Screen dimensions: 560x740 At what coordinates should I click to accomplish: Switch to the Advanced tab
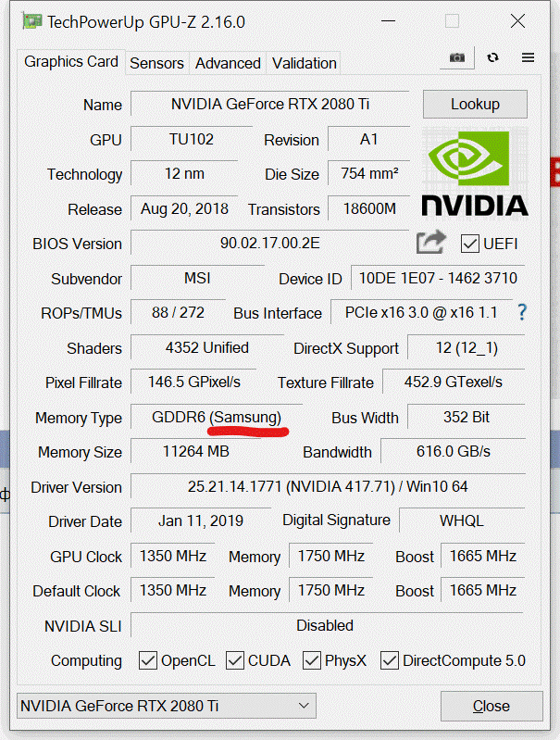tap(228, 63)
